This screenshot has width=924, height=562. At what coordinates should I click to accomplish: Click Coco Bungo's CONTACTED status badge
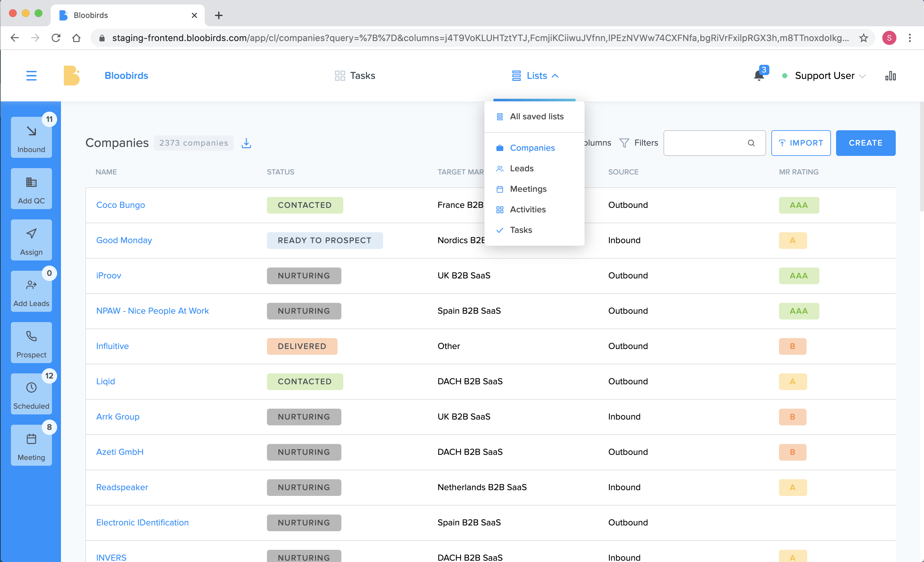(x=304, y=205)
